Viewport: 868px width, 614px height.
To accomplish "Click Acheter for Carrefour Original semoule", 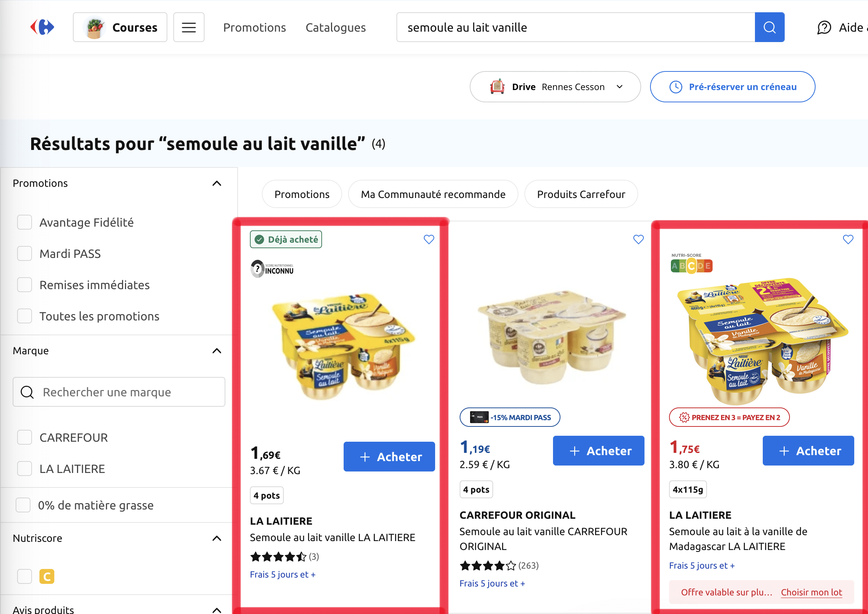I will coord(598,451).
